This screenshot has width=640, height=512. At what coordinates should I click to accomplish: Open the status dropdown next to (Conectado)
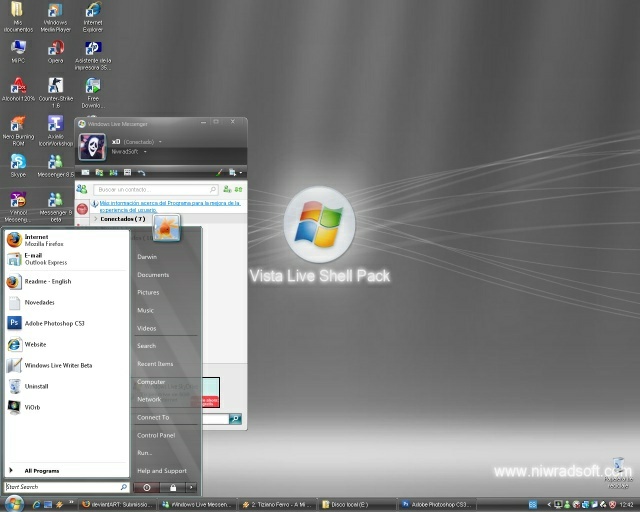tap(160, 142)
